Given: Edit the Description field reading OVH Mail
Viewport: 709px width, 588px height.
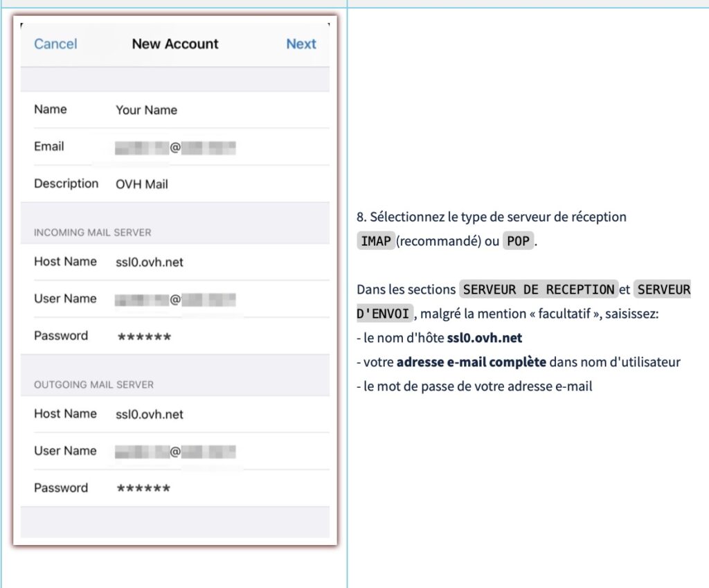Looking at the screenshot, I should tap(142, 184).
